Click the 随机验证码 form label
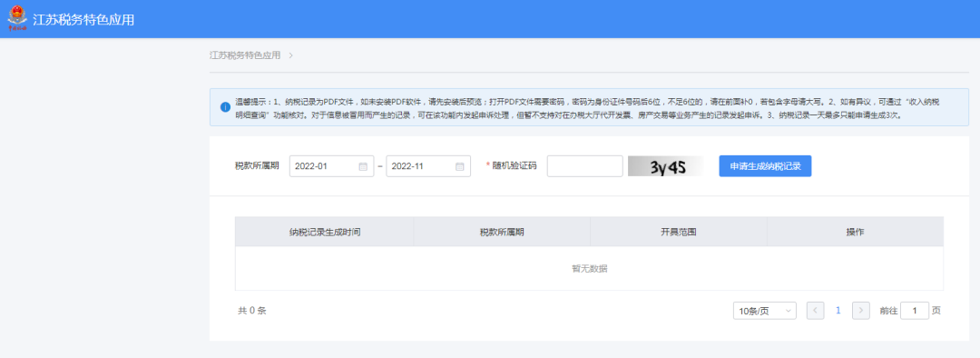 coord(514,166)
